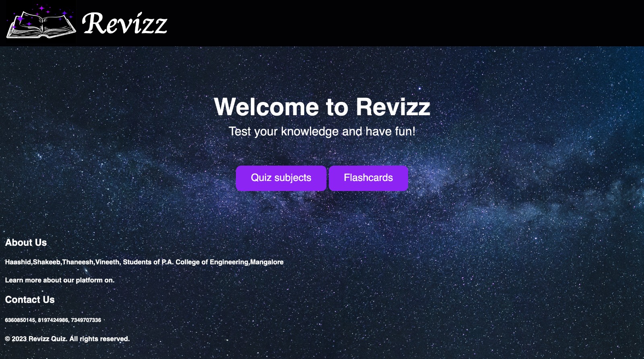Select the tagline about testing your knowledge
Screen dimensions: 644x359
point(322,131)
